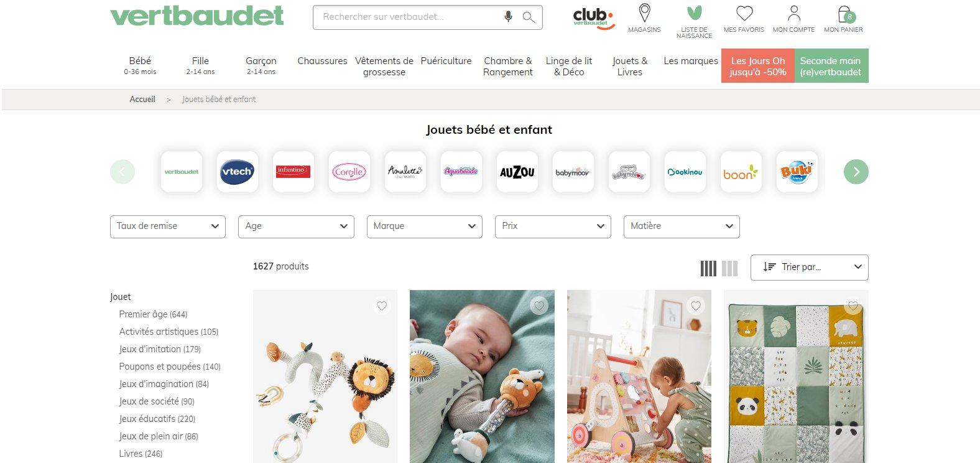Image resolution: width=980 pixels, height=463 pixels.
Task: Select the VTech brand logo
Action: [237, 172]
